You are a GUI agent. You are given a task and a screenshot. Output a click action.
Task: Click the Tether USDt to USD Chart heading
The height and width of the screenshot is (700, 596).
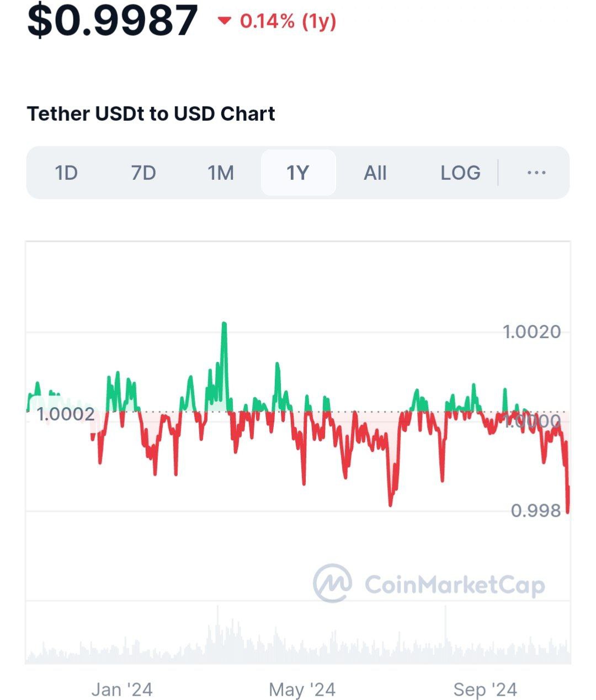[x=151, y=114]
